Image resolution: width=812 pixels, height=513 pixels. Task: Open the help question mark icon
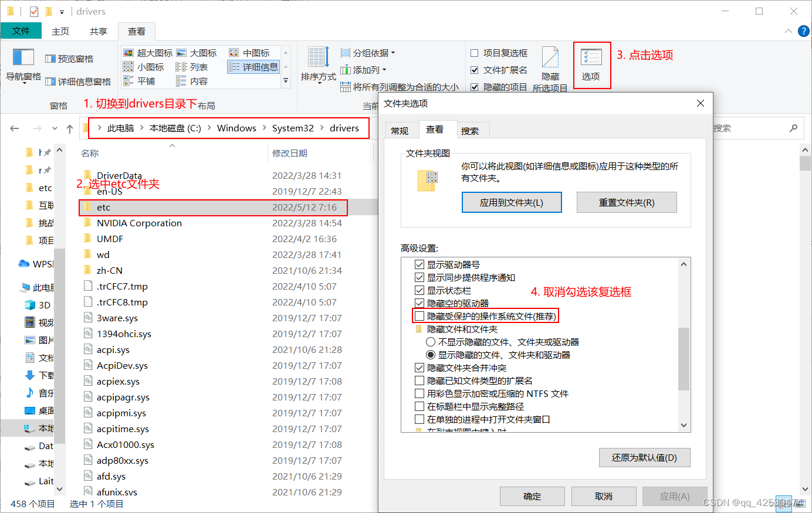coord(804,30)
